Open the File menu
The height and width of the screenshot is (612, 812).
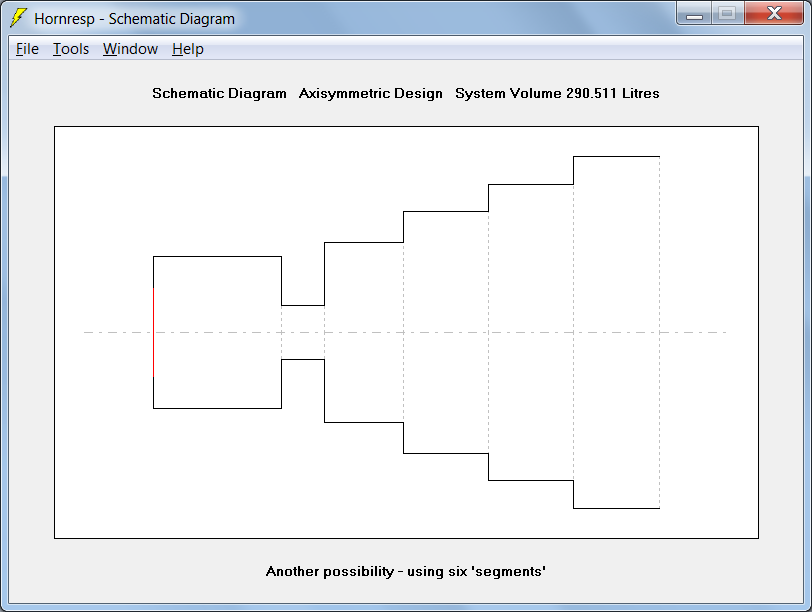pos(27,49)
